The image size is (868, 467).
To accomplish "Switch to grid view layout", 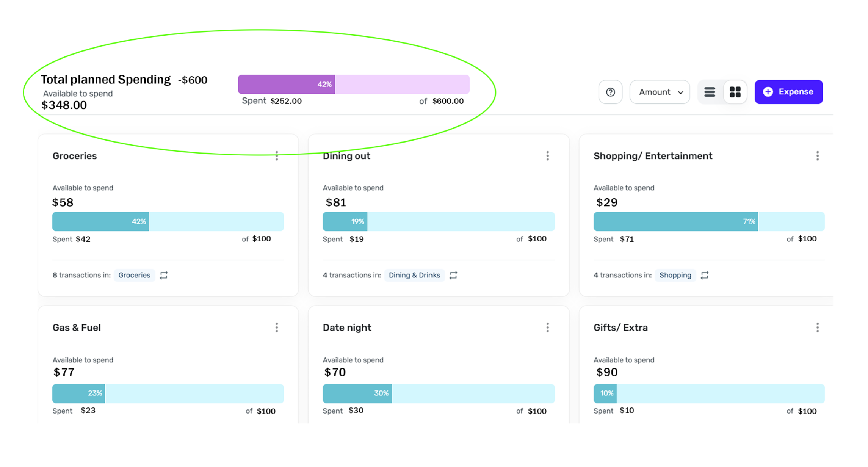I will pos(735,92).
